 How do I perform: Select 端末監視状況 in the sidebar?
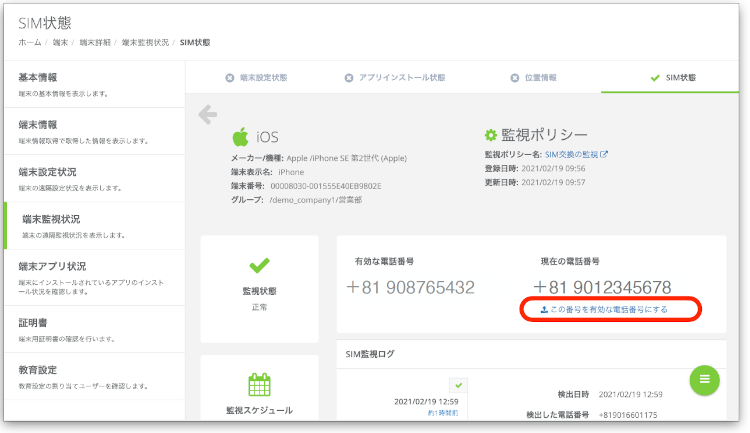click(x=94, y=226)
